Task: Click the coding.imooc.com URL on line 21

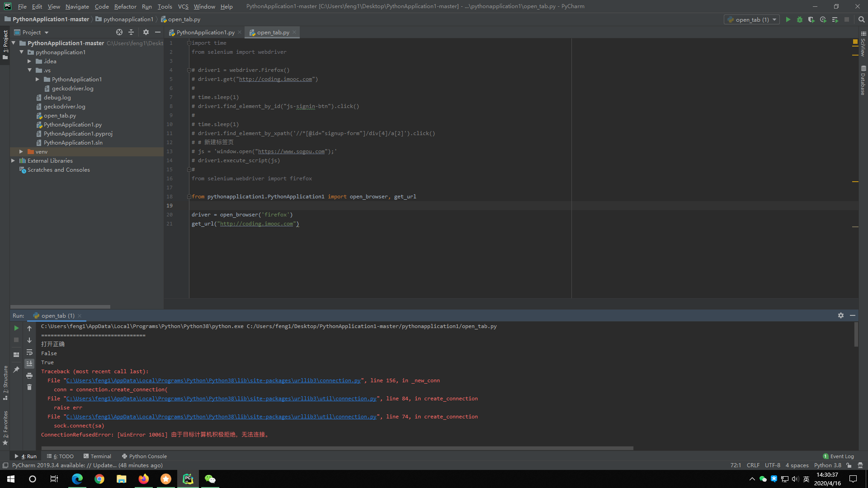Action: tap(256, 224)
